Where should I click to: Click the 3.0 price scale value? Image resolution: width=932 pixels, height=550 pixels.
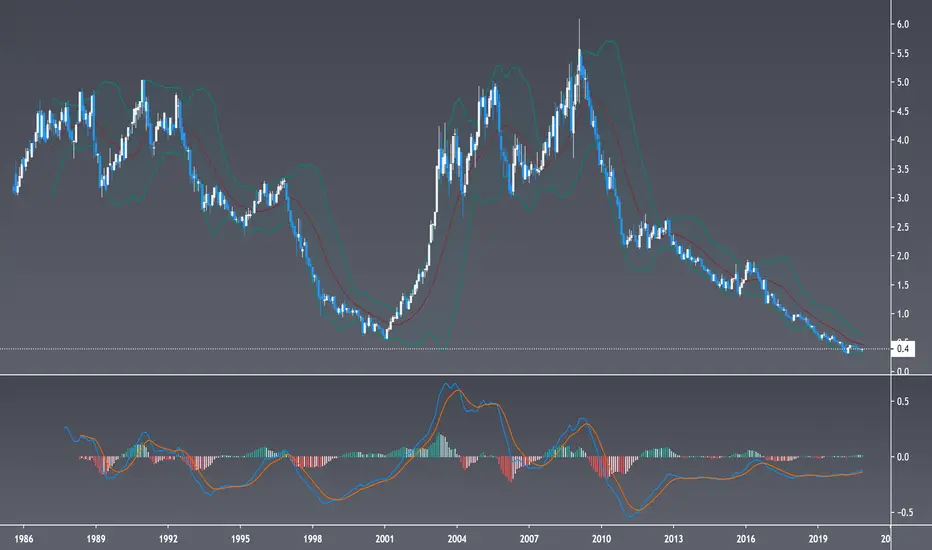click(903, 198)
